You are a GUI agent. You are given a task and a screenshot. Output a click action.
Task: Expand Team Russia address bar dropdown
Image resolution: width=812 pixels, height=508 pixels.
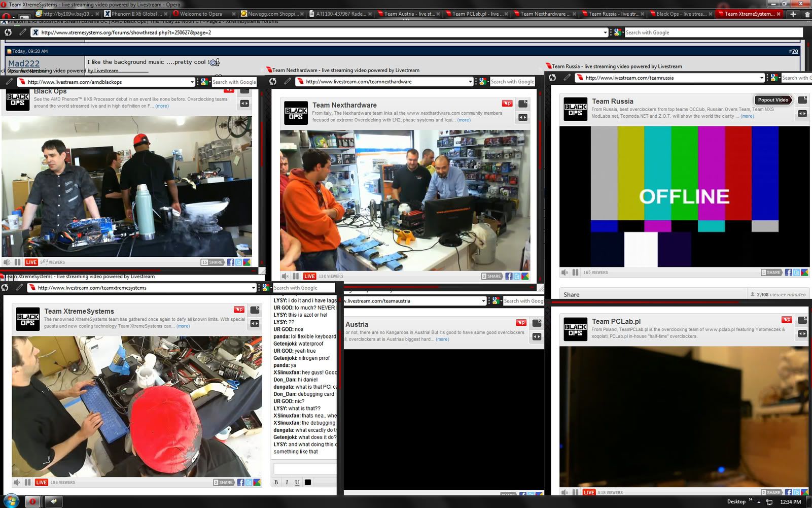(x=762, y=78)
